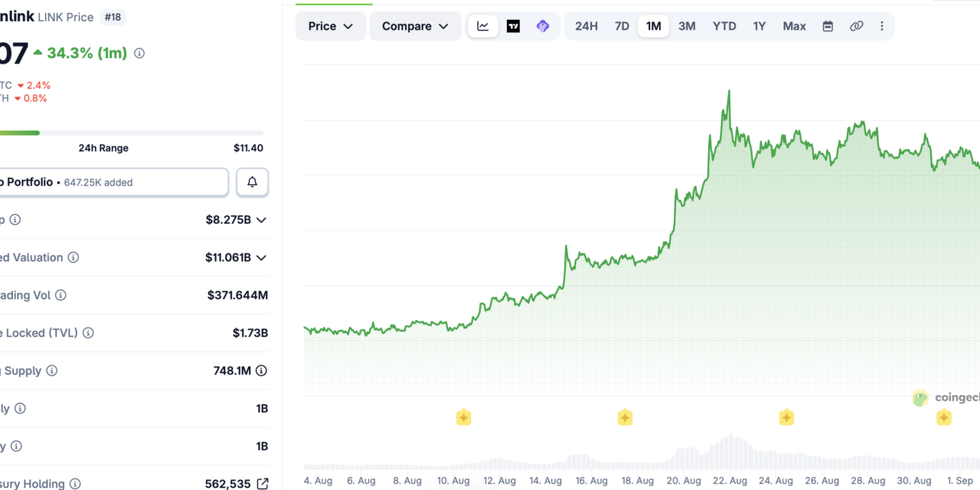Click the Portfolio add button
The width and height of the screenshot is (980, 490).
(113, 182)
